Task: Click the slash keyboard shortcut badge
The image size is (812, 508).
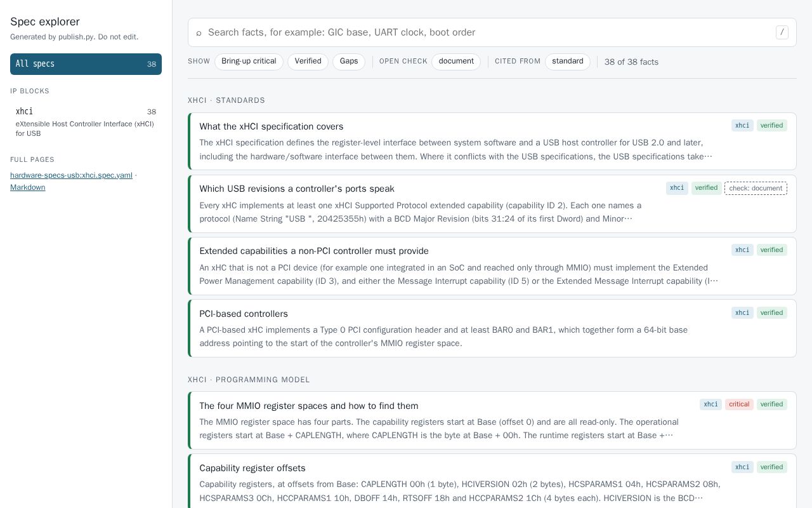Action: coord(782,32)
